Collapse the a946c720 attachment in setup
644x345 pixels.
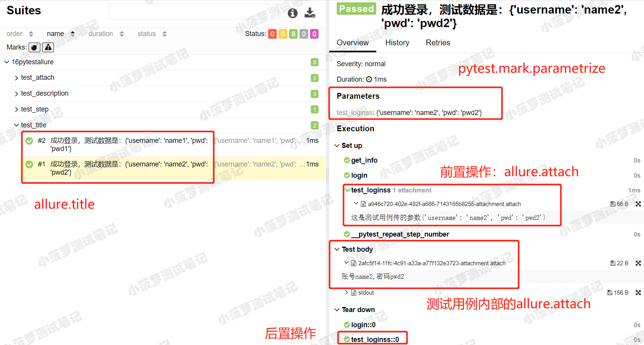(356, 203)
